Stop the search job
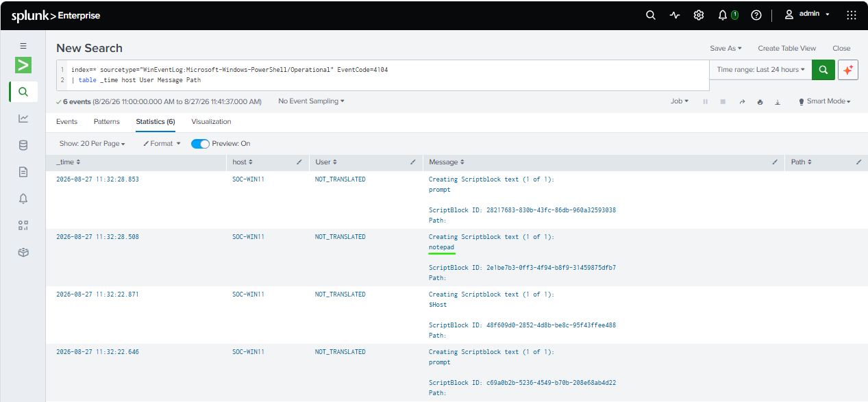868x402 pixels. [723, 101]
